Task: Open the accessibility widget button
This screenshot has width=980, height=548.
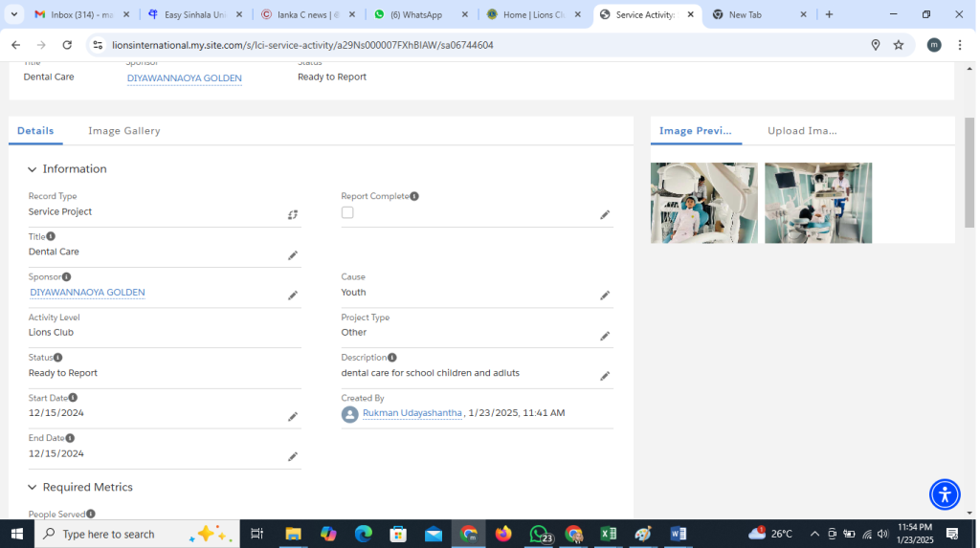Action: (945, 494)
